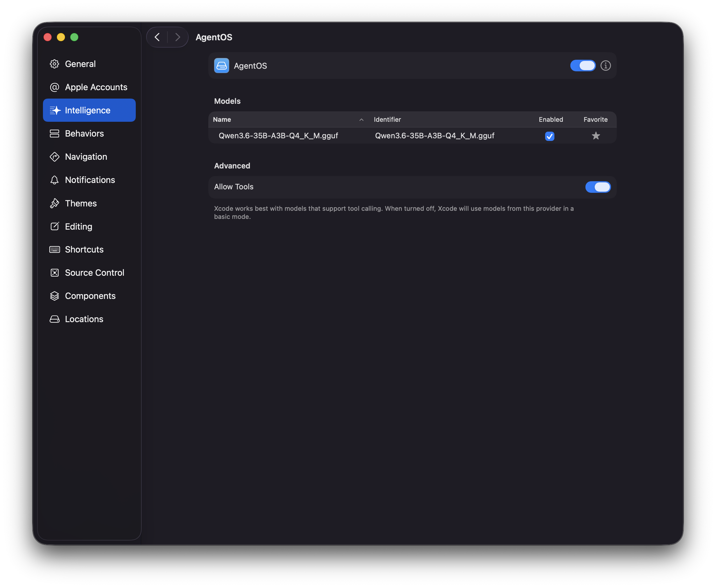The image size is (716, 588).
Task: Click the Navigation diamond arrow icon
Action: coord(55,157)
